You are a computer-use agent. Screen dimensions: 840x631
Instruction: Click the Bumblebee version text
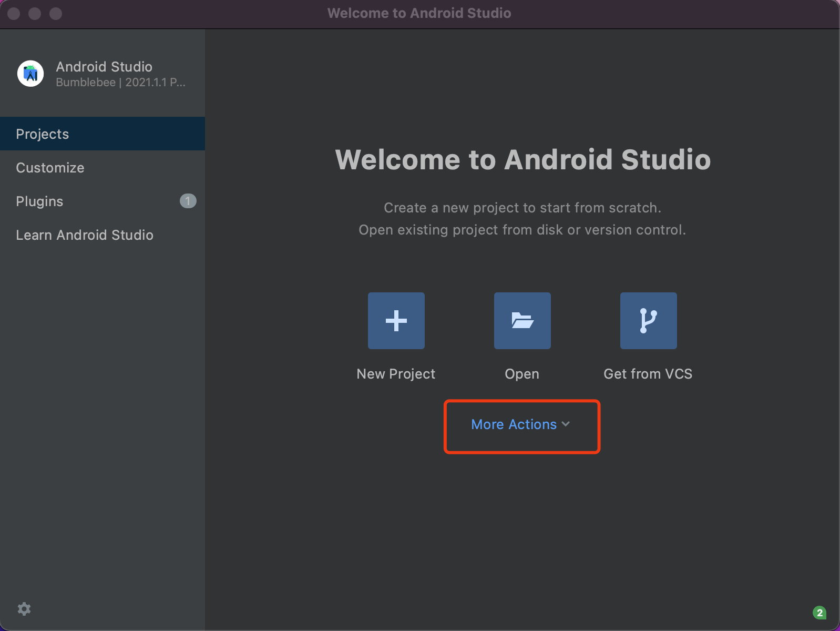(120, 82)
